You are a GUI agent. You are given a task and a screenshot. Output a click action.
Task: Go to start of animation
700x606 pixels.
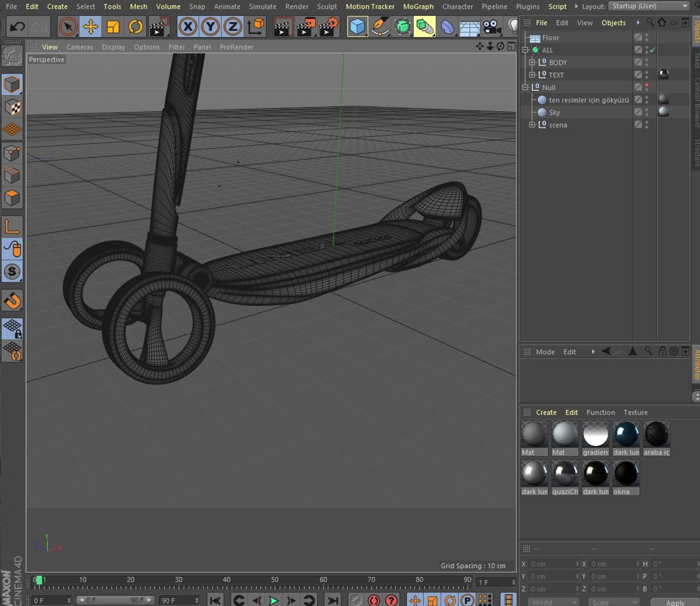[215, 600]
